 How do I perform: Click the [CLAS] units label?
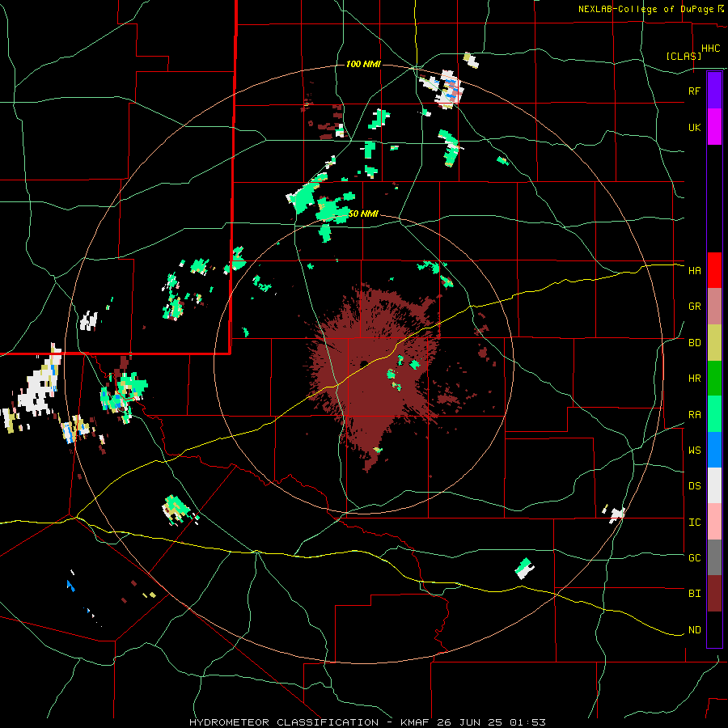[x=684, y=56]
